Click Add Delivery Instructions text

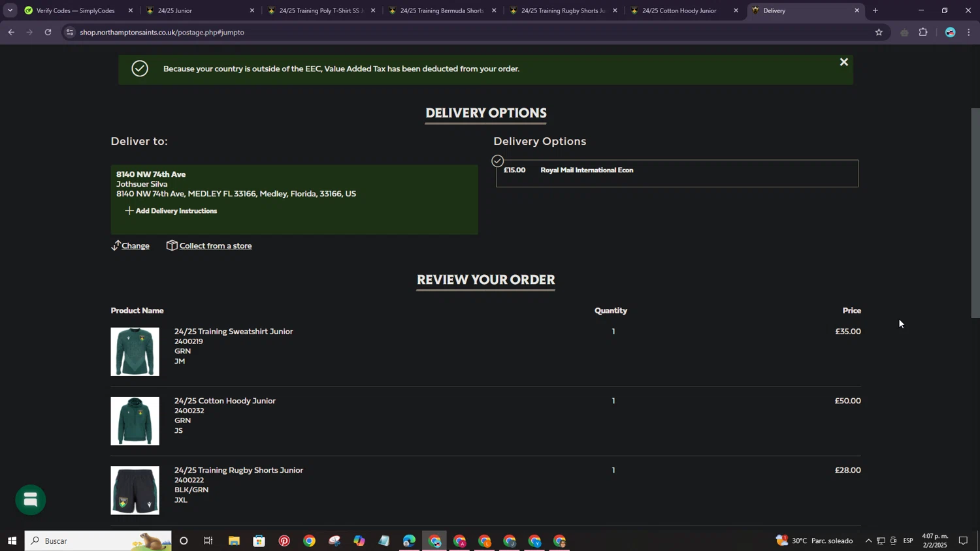(x=176, y=211)
